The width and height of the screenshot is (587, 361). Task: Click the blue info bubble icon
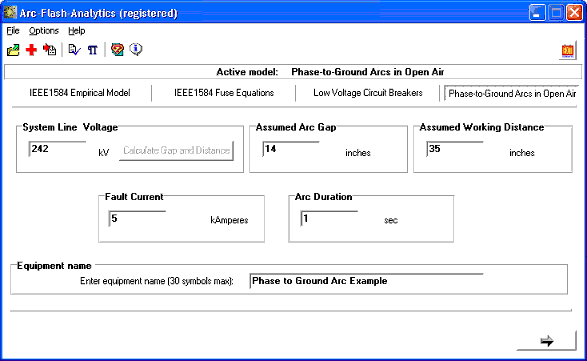(136, 49)
